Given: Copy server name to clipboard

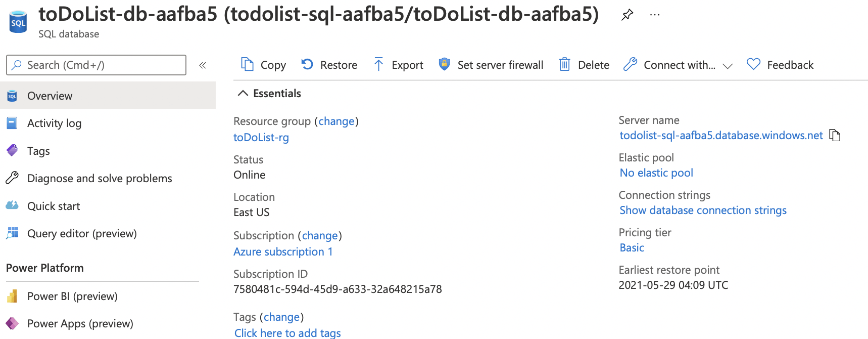Looking at the screenshot, I should tap(835, 136).
